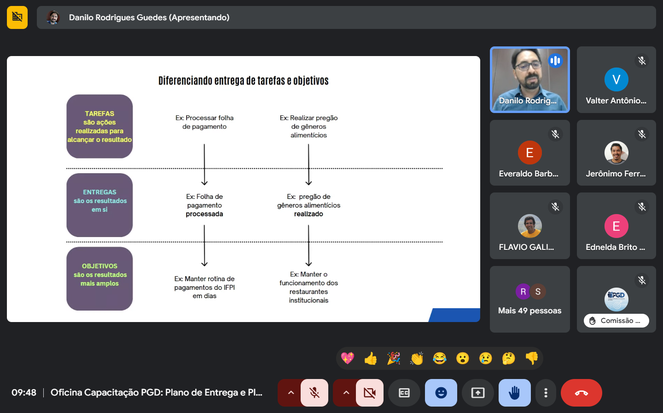
Task: Send the clapping hands reaction
Action: click(416, 357)
